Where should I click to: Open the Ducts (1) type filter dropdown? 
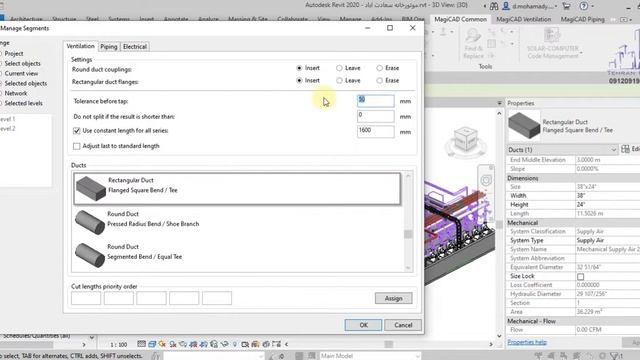pyautogui.click(x=562, y=150)
